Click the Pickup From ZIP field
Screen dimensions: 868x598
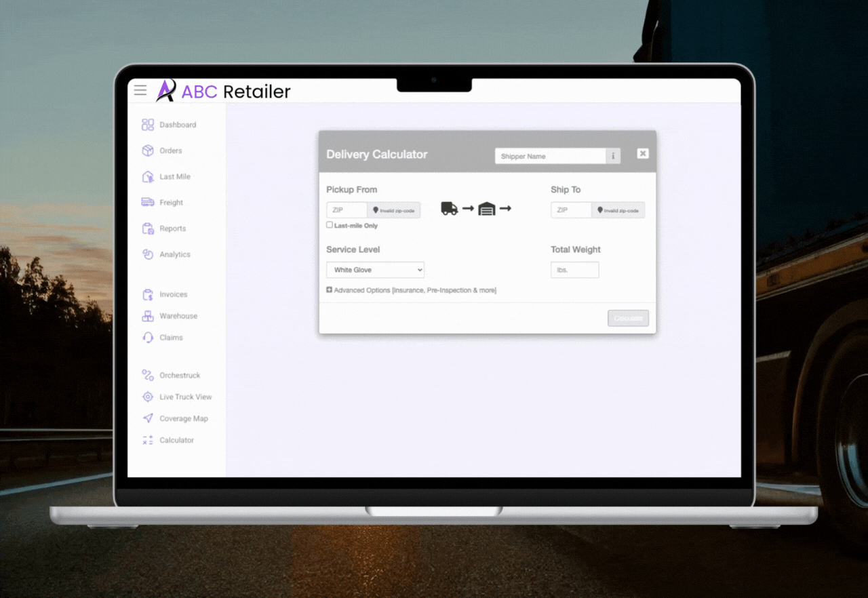point(347,210)
